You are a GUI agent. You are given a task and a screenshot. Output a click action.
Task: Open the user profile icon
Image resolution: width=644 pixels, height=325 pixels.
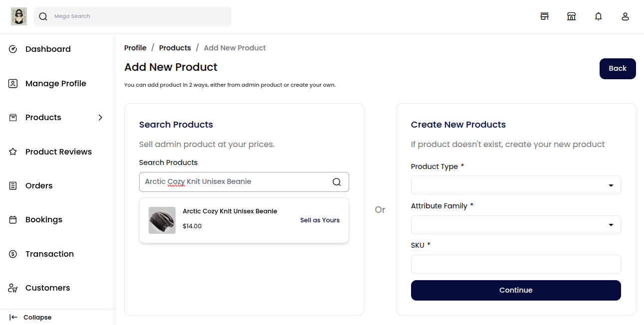[625, 16]
